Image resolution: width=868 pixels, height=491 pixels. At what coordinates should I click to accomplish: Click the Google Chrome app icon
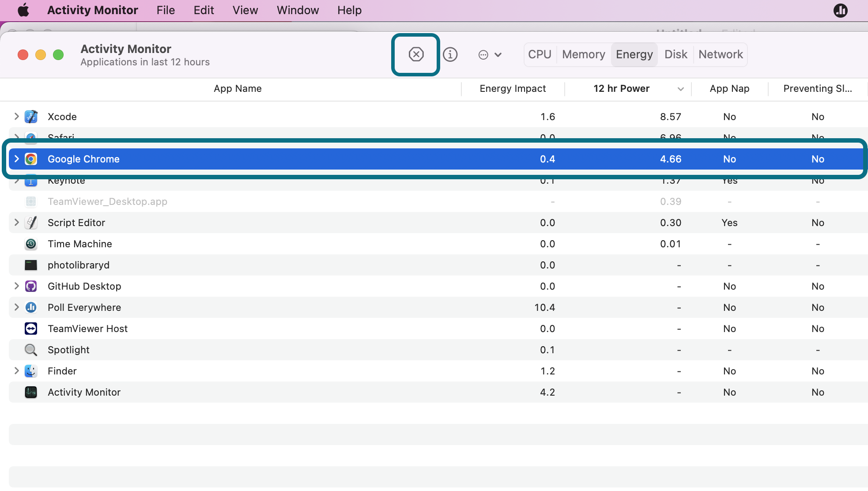tap(31, 159)
